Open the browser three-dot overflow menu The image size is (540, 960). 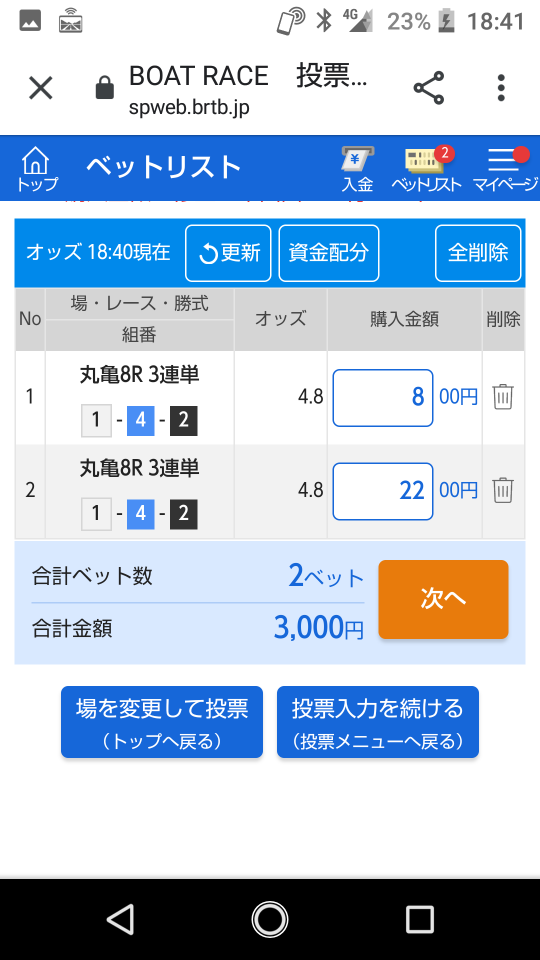(501, 88)
